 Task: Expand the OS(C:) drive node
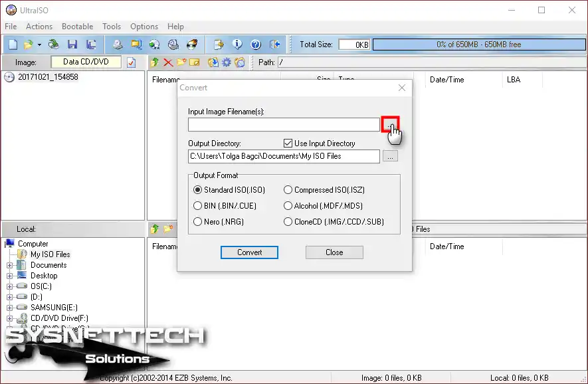tap(10, 286)
